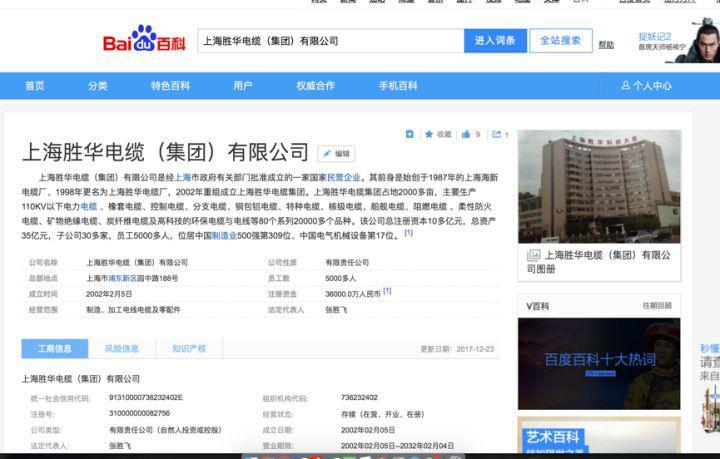Open the company building photo

point(599,186)
